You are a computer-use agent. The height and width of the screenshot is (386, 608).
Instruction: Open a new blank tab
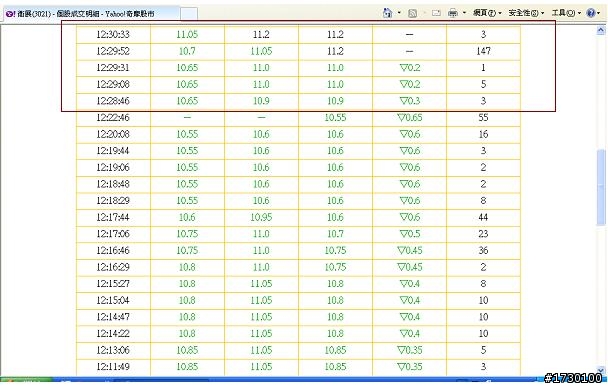click(x=189, y=14)
